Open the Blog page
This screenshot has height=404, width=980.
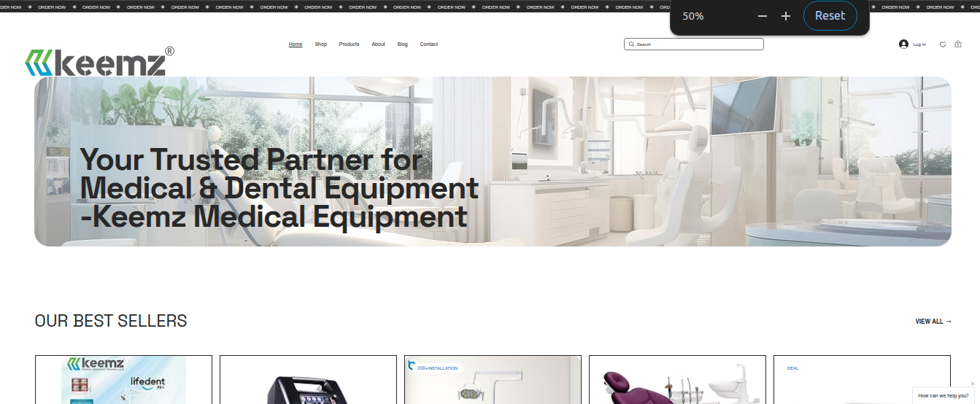click(x=403, y=44)
